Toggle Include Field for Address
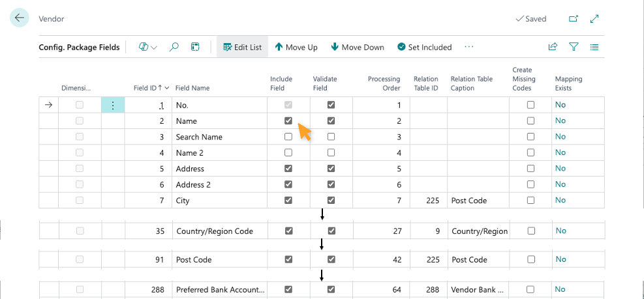Viewport: 644px width, 299px height. point(288,168)
